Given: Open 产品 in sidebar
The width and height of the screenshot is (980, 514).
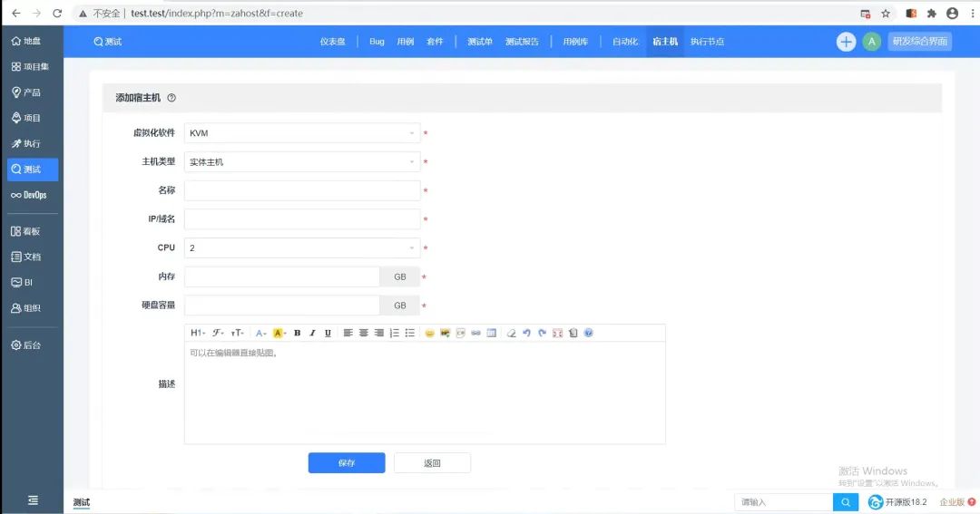Looking at the screenshot, I should (x=26, y=92).
